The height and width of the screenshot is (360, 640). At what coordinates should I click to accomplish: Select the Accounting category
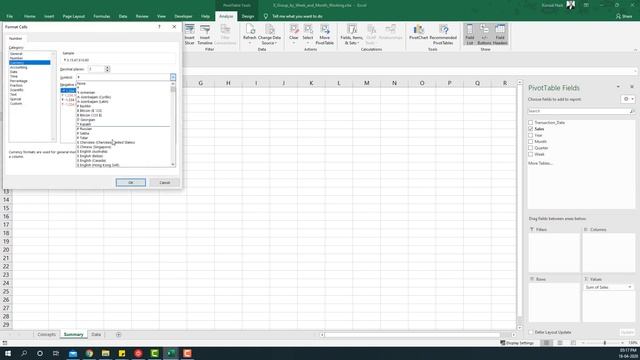[x=30, y=67]
